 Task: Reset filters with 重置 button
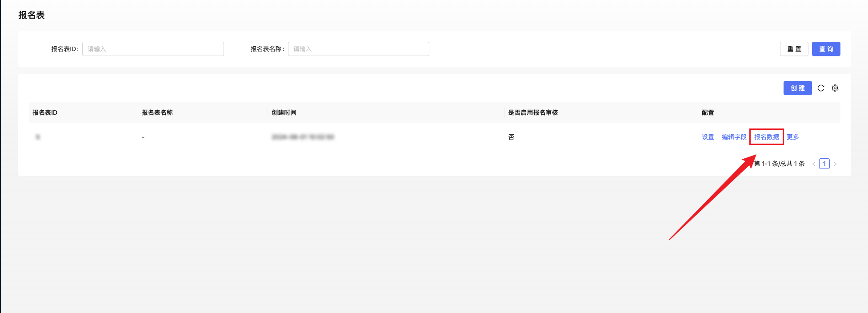tap(794, 49)
